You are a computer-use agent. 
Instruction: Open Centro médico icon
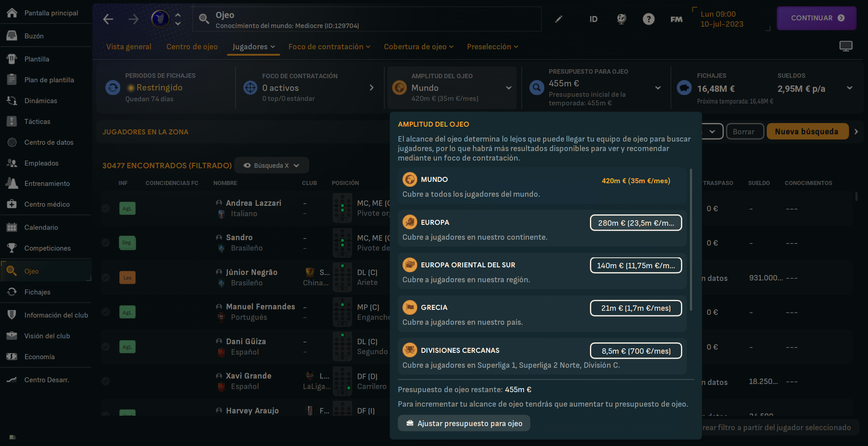click(x=12, y=204)
